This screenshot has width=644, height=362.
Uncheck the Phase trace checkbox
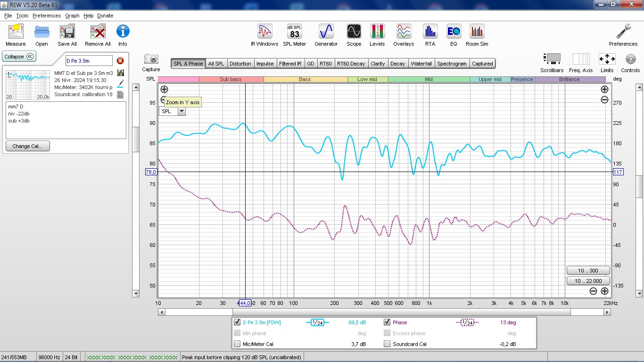click(x=387, y=322)
